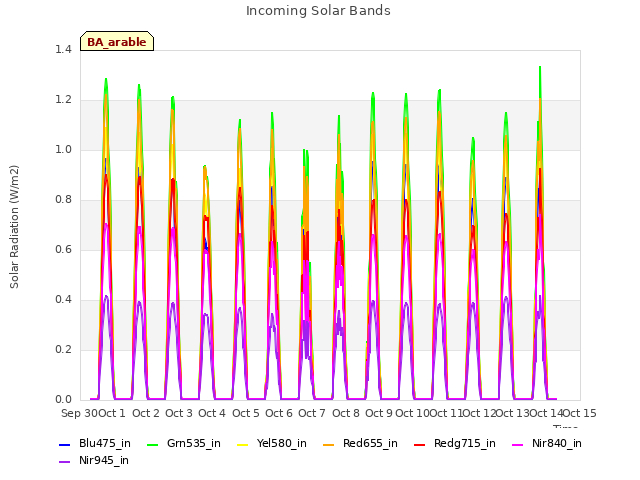The height and width of the screenshot is (480, 640).
Task: Click the 0.0 y-axis tick label
Action: [63, 399]
